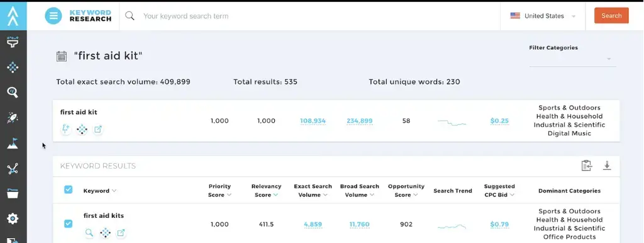Sort by Opportunity Score column
Screen dimensions: 644x243
pyautogui.click(x=406, y=190)
